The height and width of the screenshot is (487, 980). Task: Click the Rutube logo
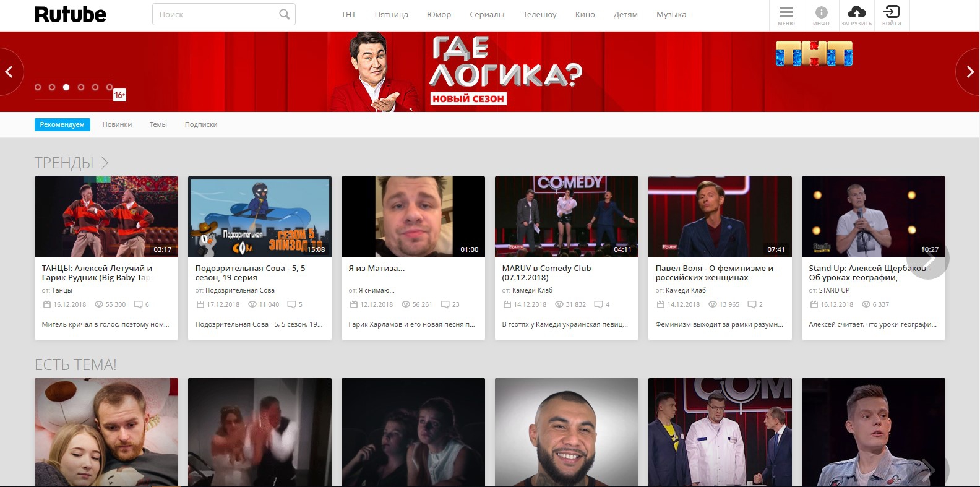click(71, 14)
